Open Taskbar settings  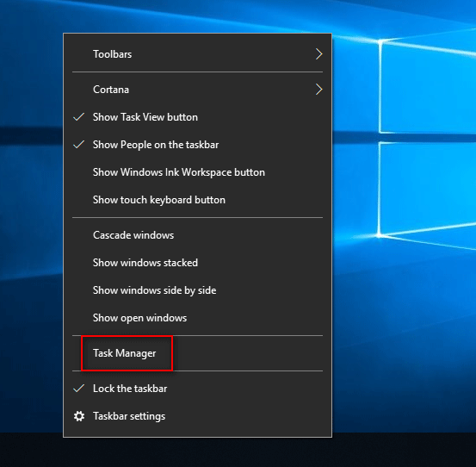[197, 416]
